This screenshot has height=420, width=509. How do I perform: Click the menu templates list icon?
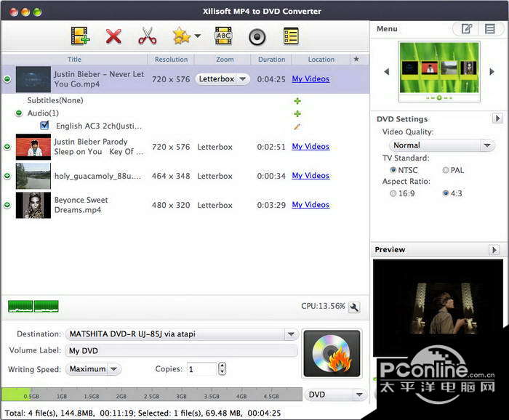click(490, 29)
